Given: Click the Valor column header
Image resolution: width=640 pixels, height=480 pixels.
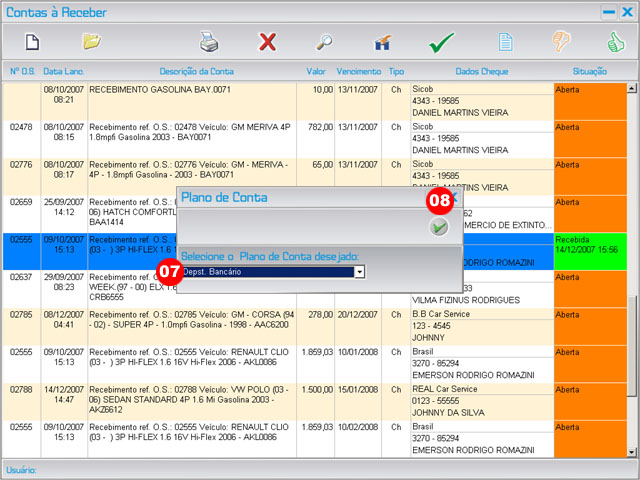Looking at the screenshot, I should coord(317,72).
